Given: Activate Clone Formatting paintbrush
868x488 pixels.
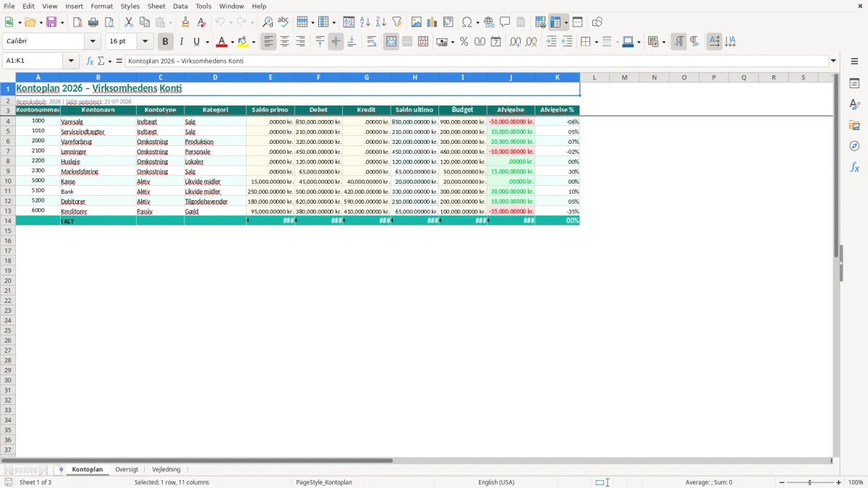Looking at the screenshot, I should click(x=186, y=22).
